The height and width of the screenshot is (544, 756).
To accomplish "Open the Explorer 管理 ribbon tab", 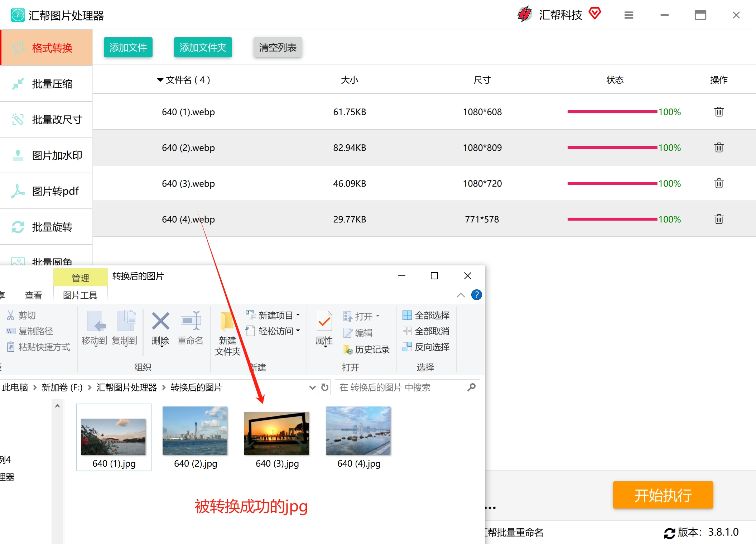I will [80, 278].
